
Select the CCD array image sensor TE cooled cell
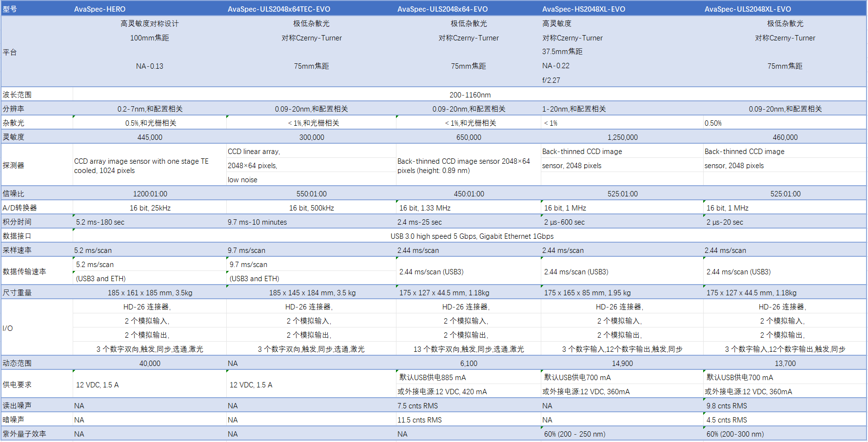(150, 165)
